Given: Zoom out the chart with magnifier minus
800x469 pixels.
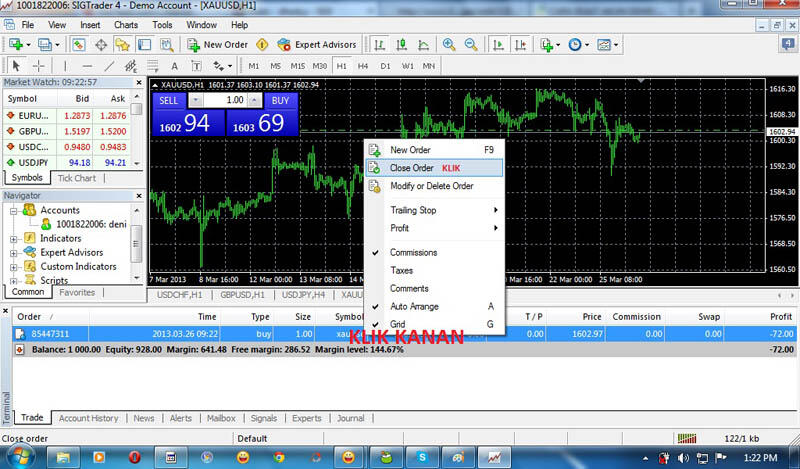Looking at the screenshot, I should pyautogui.click(x=471, y=45).
